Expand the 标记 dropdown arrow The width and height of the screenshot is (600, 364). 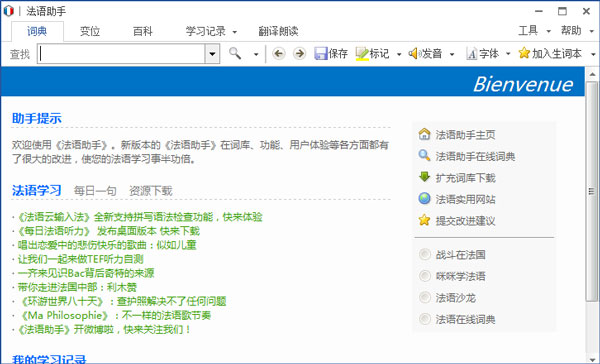(399, 54)
